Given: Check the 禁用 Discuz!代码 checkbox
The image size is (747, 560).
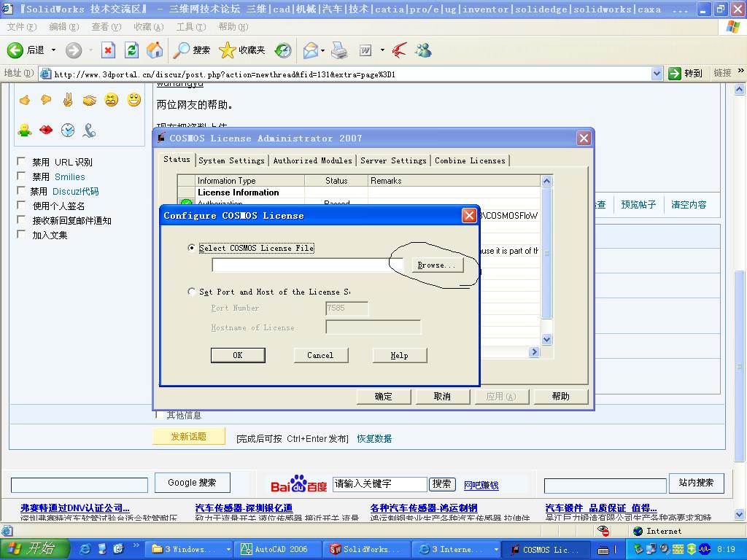Looking at the screenshot, I should [x=21, y=190].
